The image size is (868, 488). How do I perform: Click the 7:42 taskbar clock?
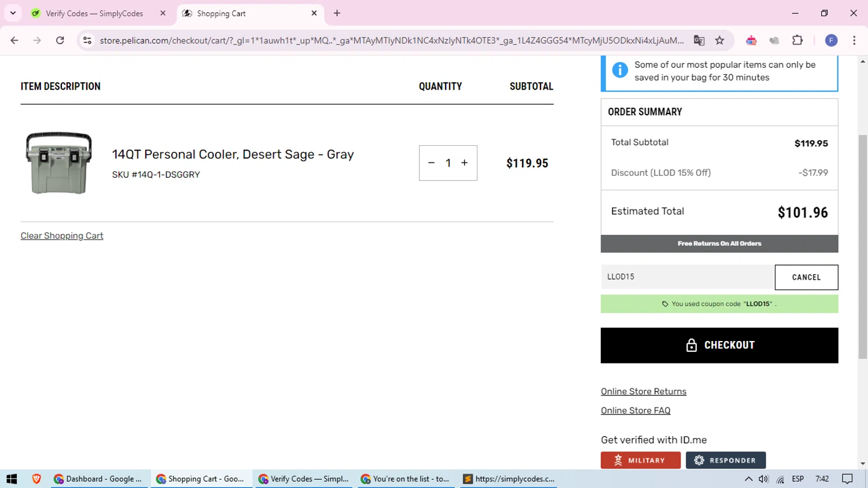point(822,479)
